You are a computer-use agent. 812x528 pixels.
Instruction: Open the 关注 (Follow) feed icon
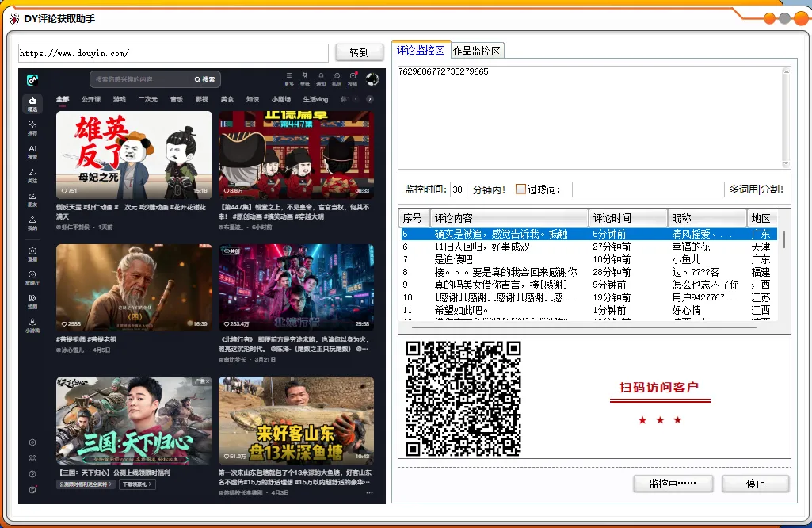tap(32, 174)
